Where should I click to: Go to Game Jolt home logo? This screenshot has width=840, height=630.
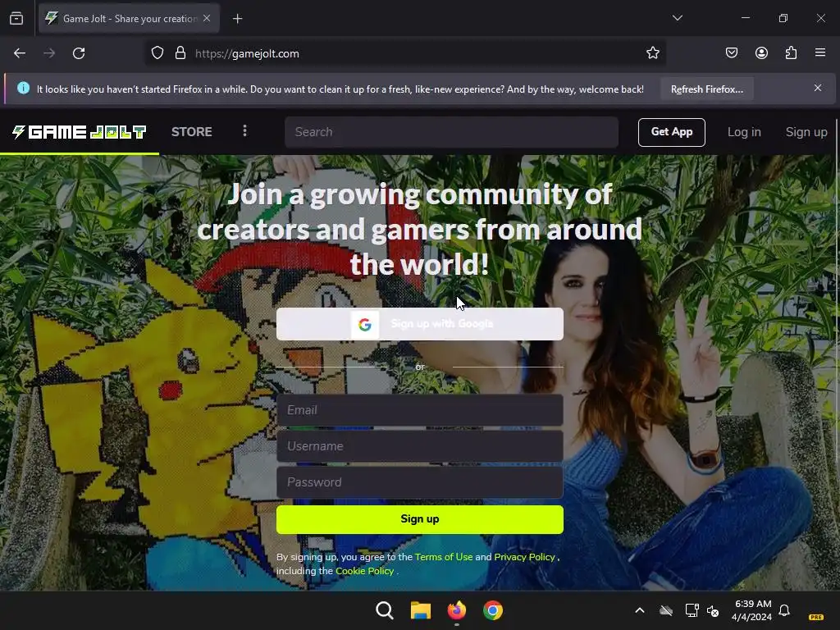point(80,132)
